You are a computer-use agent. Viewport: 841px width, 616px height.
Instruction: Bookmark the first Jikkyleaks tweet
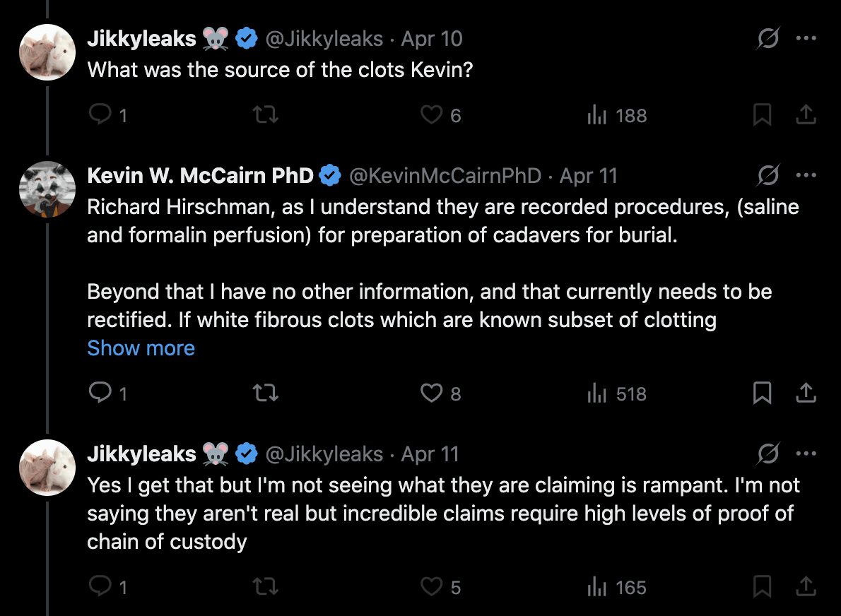coord(762,115)
